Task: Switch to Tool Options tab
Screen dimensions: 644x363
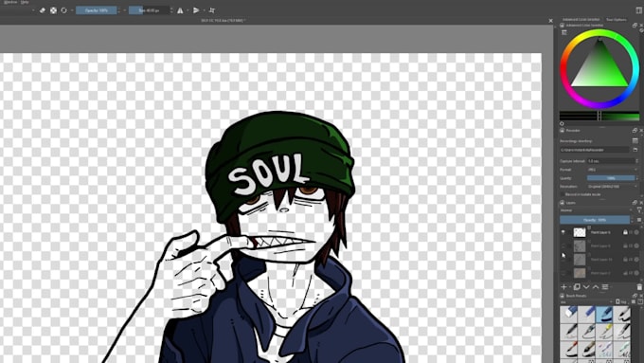Action: point(617,19)
